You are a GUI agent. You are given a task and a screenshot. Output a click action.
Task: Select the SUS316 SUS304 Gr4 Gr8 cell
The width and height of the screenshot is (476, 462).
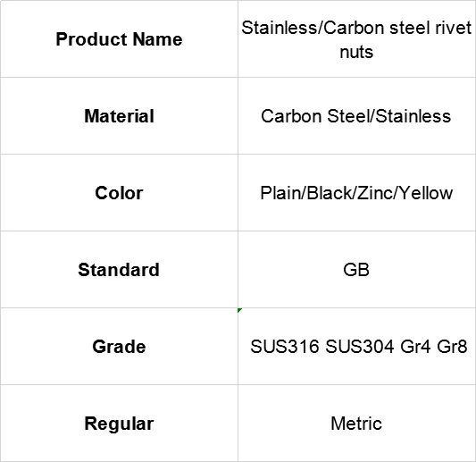point(356,346)
